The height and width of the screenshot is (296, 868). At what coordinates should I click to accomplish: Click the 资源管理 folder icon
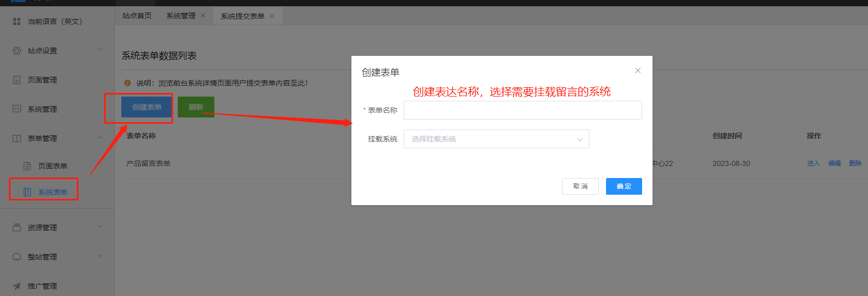[17, 228]
